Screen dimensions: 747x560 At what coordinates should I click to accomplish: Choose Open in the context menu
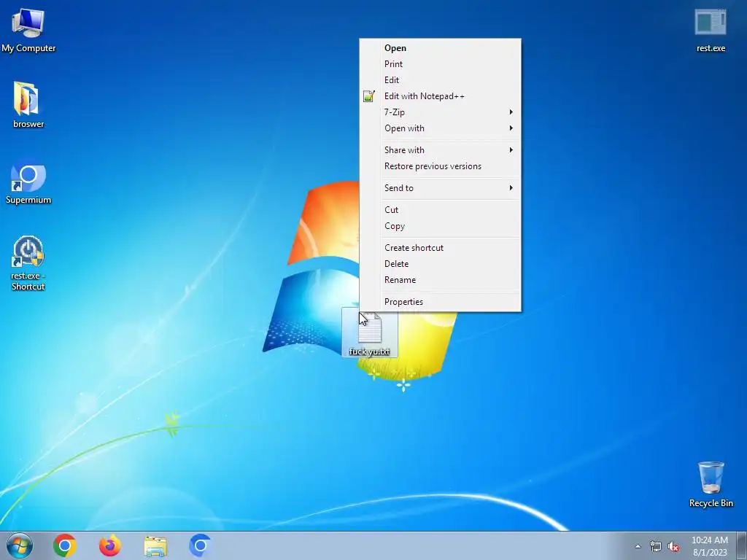tap(440, 48)
